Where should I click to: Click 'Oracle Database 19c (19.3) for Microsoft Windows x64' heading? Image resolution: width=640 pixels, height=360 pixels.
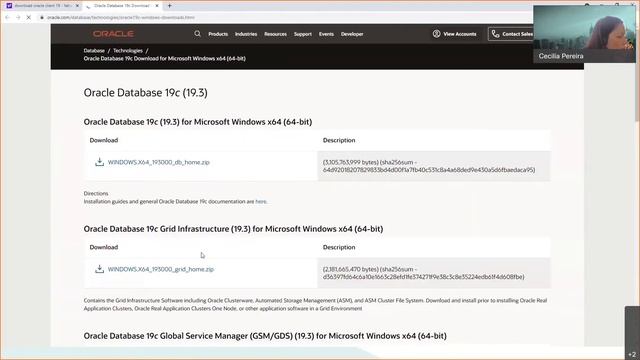[x=198, y=122]
